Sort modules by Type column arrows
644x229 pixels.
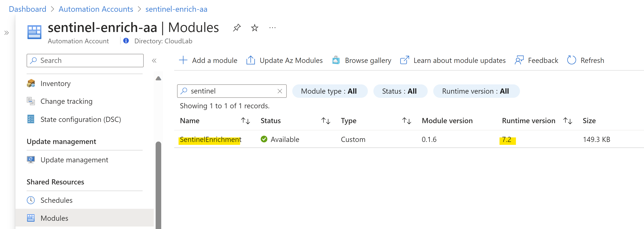[406, 121]
